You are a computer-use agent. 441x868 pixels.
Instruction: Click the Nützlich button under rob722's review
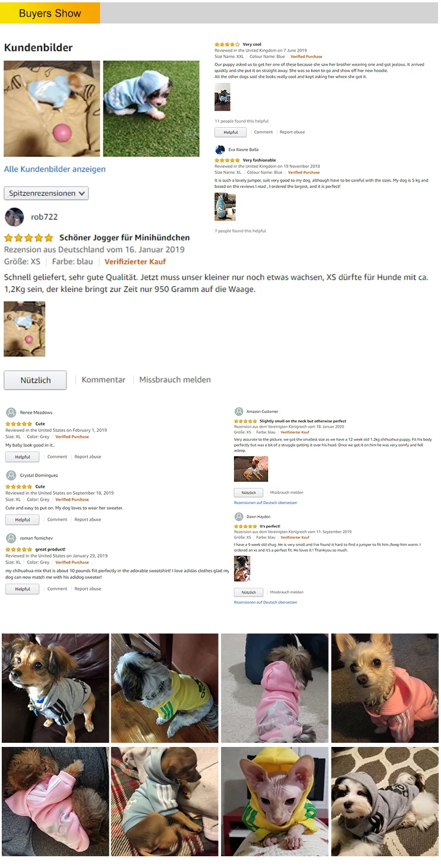coord(35,380)
